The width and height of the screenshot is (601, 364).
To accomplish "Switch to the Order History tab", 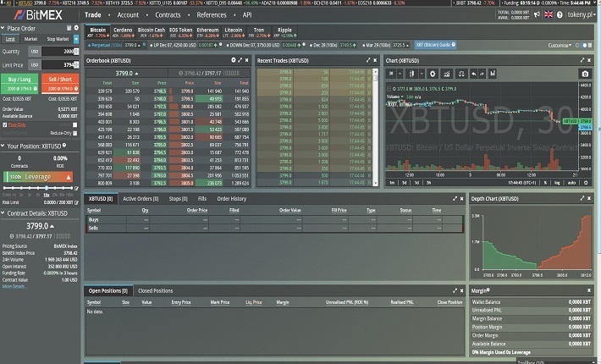I will [x=234, y=199].
